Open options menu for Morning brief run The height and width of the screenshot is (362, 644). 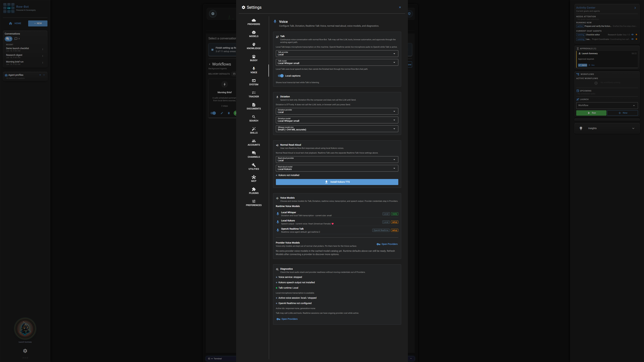click(x=43, y=63)
